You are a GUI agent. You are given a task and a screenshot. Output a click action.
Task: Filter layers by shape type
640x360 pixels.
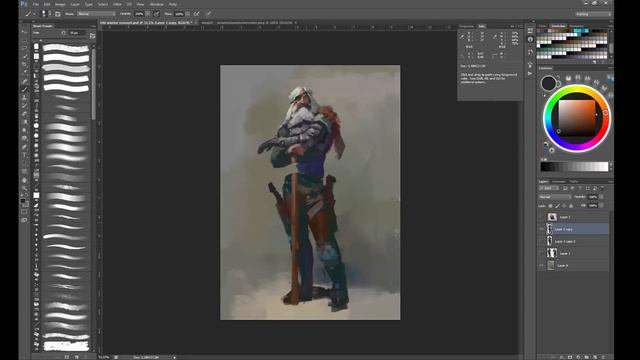pyautogui.click(x=588, y=188)
